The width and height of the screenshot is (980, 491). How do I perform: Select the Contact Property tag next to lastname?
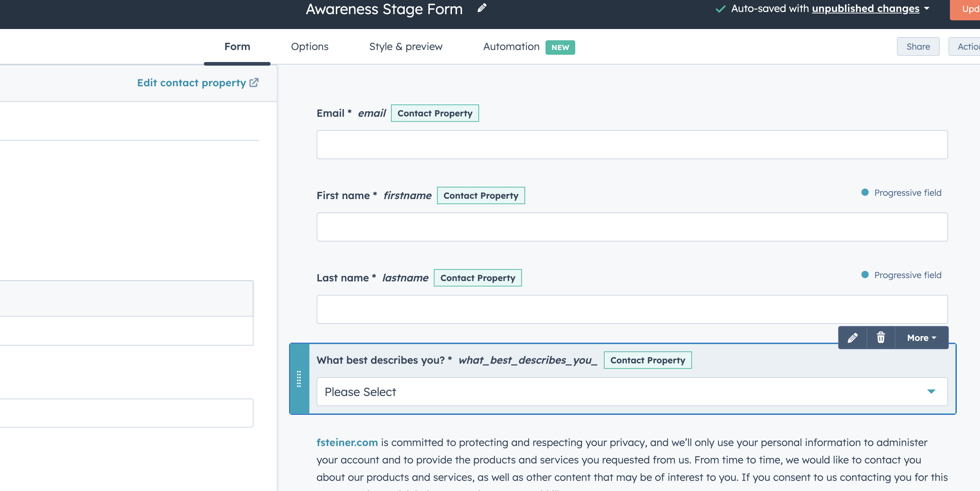click(x=477, y=278)
